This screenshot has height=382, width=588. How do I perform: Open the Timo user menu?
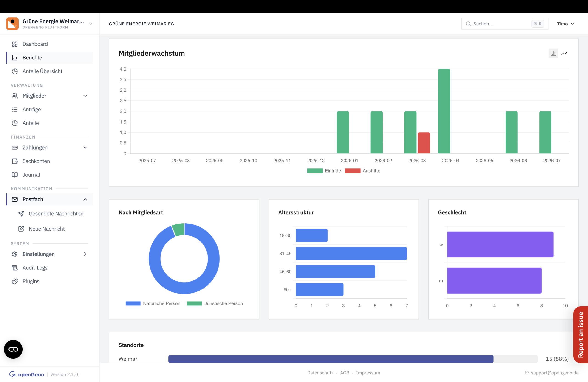click(565, 24)
